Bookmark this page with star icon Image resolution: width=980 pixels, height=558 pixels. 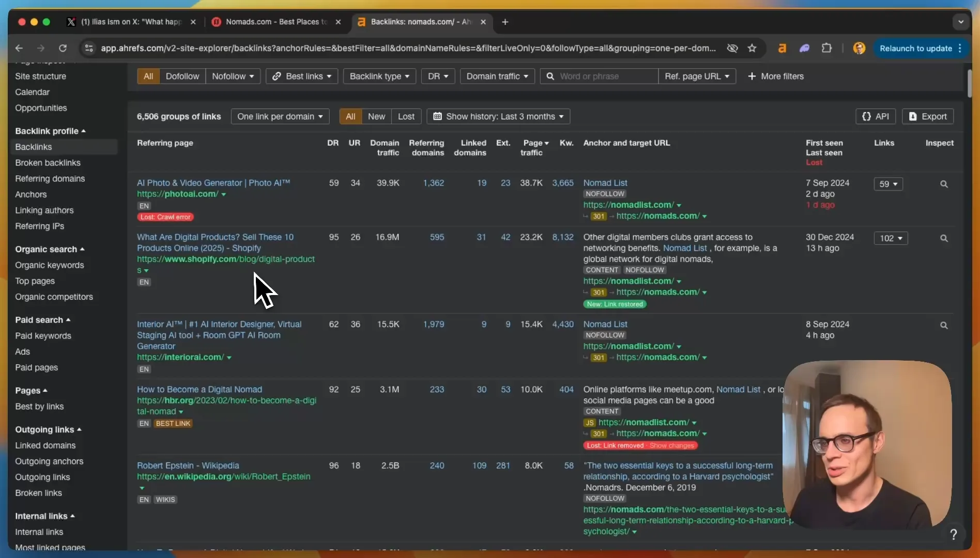(752, 48)
